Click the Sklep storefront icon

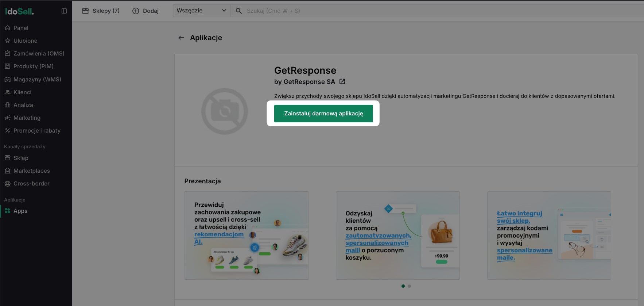click(x=7, y=158)
